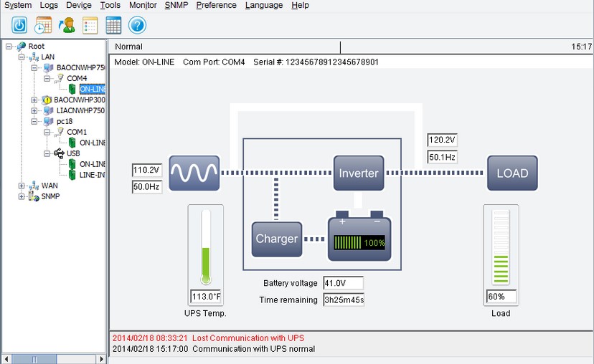The width and height of the screenshot is (594, 364).
Task: Open the Language menu
Action: click(264, 5)
